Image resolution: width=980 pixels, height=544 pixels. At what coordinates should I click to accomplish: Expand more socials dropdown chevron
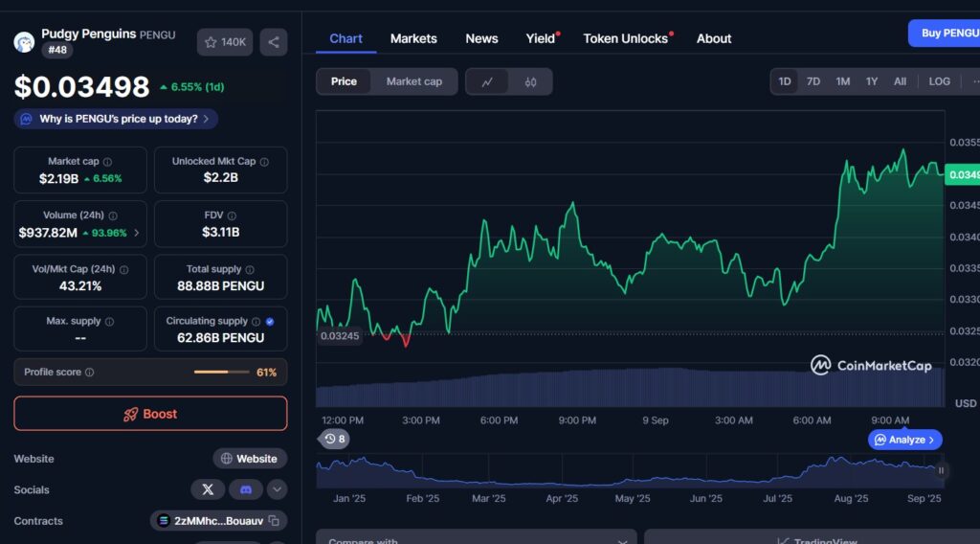(x=277, y=489)
